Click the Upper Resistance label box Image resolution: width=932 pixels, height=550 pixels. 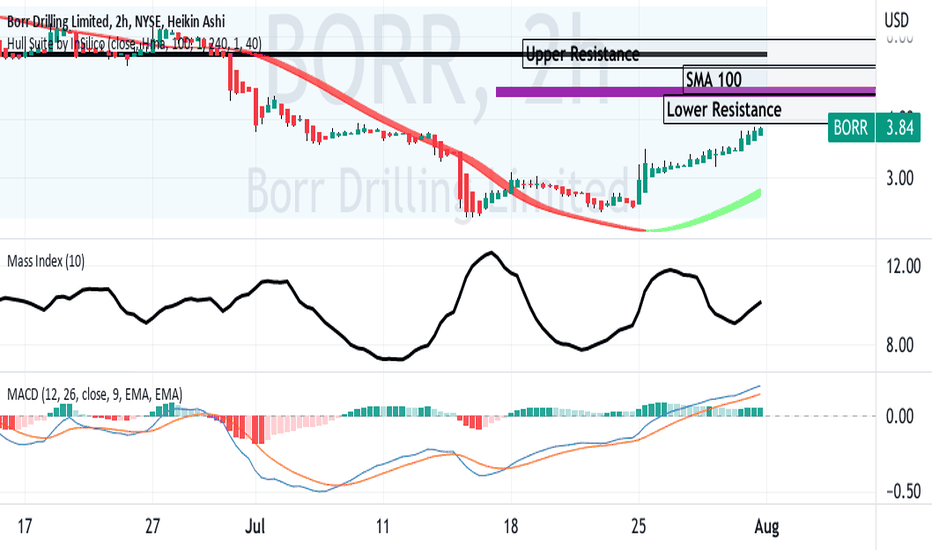[699, 54]
